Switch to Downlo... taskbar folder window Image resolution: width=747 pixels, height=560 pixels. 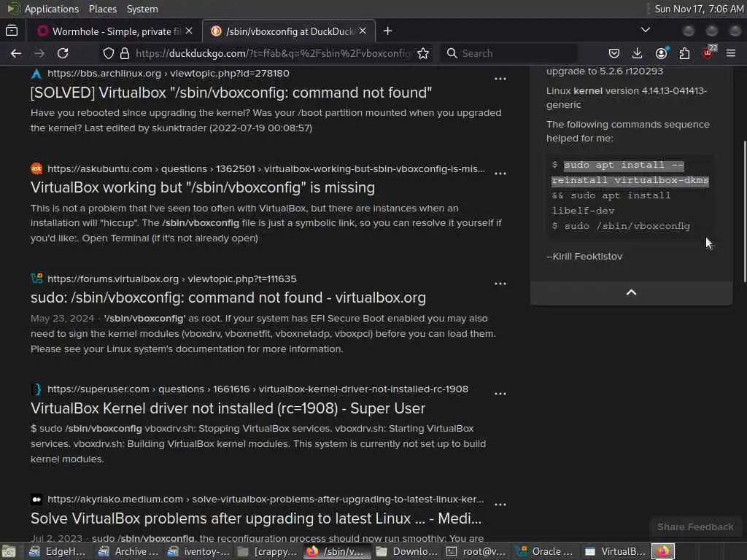tap(406, 551)
